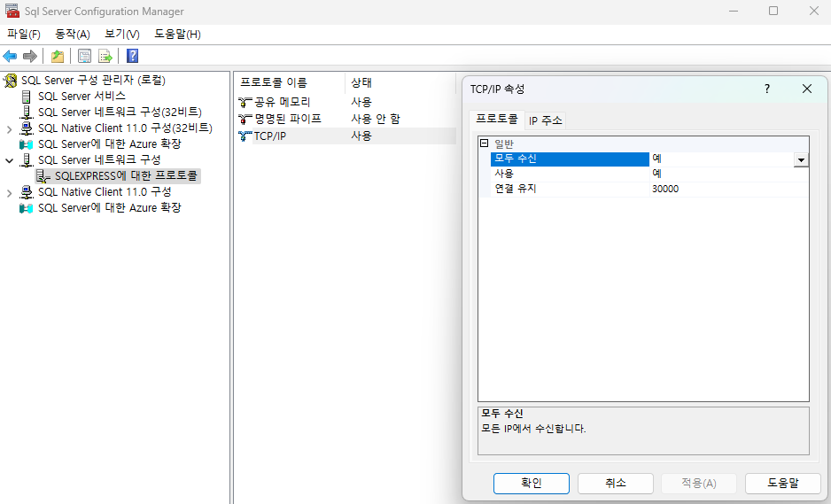Click the SQL Native Client 11.0 구성(32비트) icon
The image size is (831, 504).
click(26, 128)
